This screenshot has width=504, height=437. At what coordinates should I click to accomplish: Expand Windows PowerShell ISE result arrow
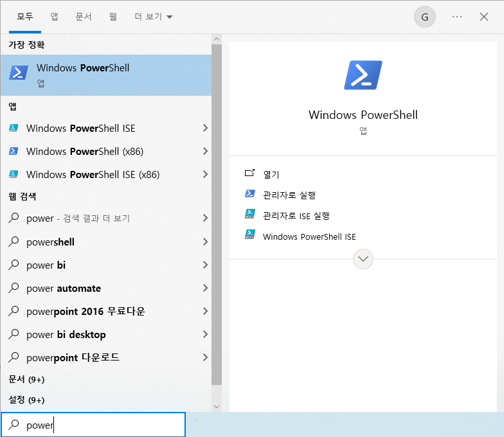point(205,128)
